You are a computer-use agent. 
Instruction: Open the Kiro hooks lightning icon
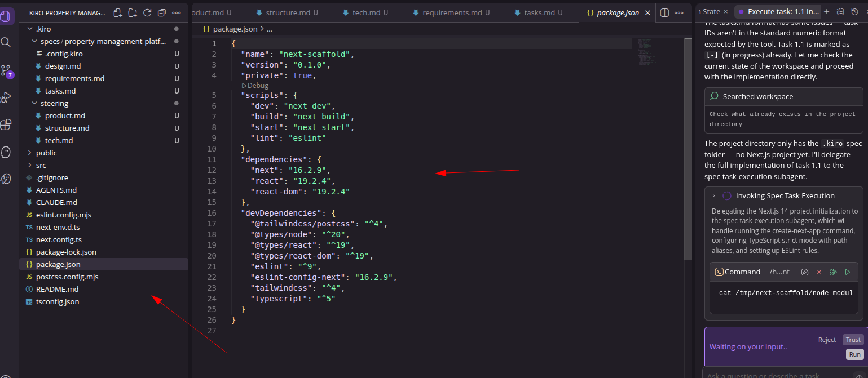click(x=6, y=179)
